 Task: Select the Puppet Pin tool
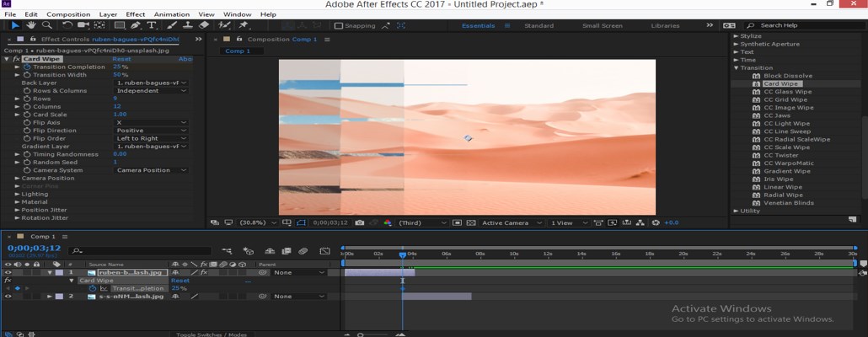(243, 25)
